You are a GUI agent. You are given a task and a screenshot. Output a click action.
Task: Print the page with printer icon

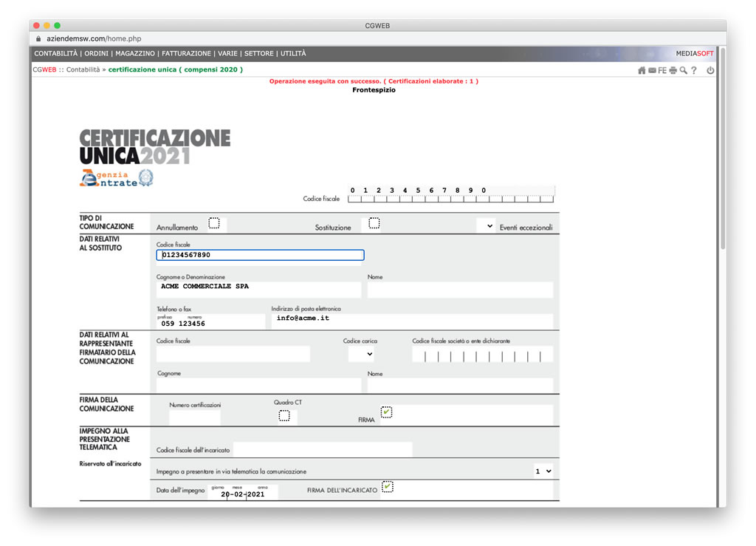point(673,70)
